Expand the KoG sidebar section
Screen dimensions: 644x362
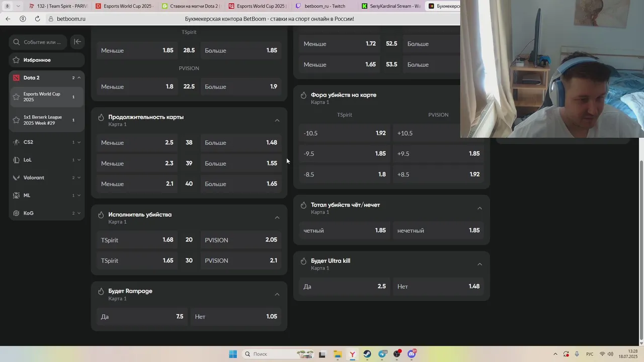(79, 213)
